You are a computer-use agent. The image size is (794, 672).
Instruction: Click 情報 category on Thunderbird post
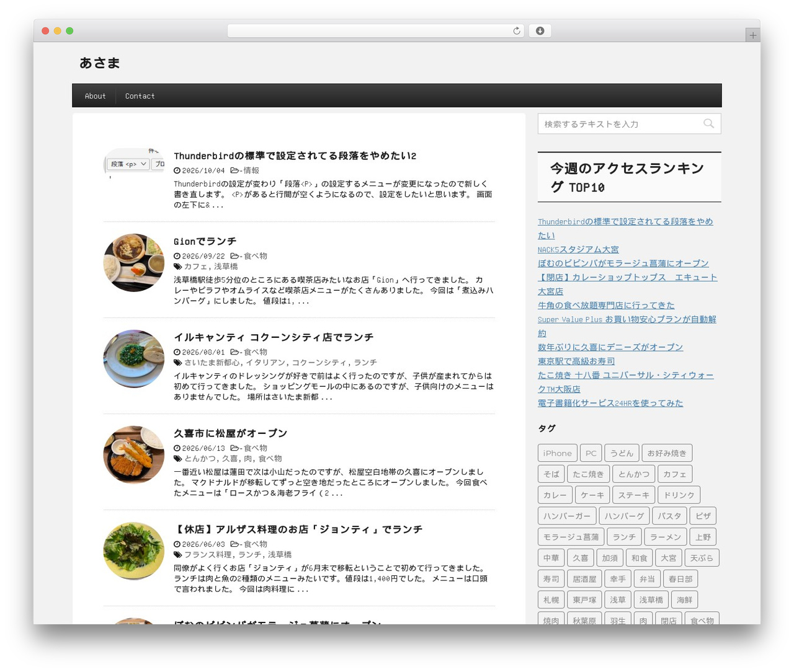tap(251, 170)
